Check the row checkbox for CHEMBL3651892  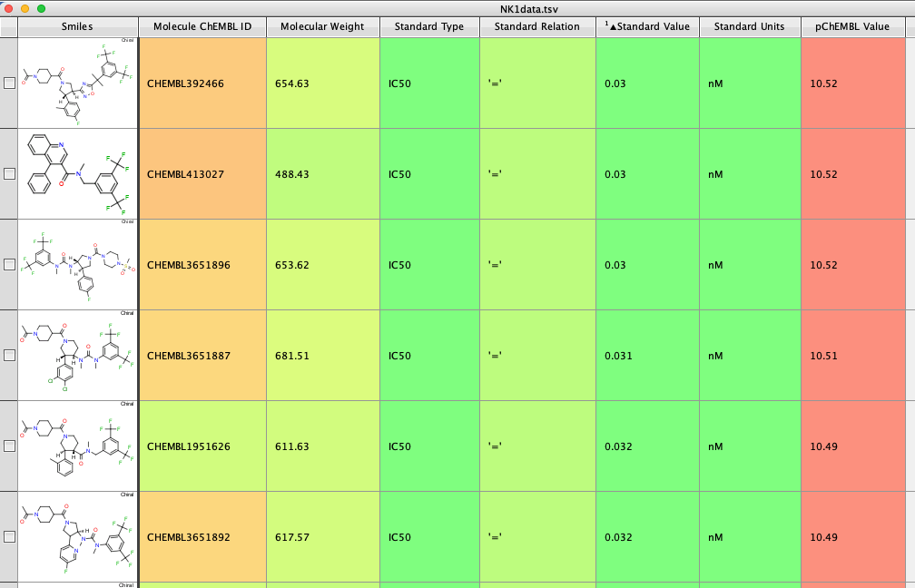(x=9, y=537)
